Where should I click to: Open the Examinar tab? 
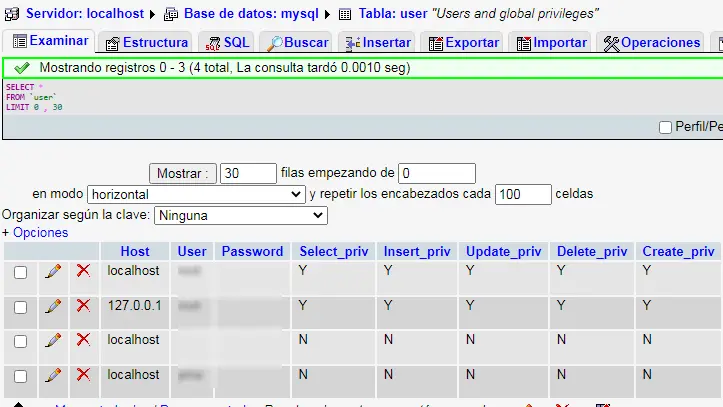[x=49, y=41]
